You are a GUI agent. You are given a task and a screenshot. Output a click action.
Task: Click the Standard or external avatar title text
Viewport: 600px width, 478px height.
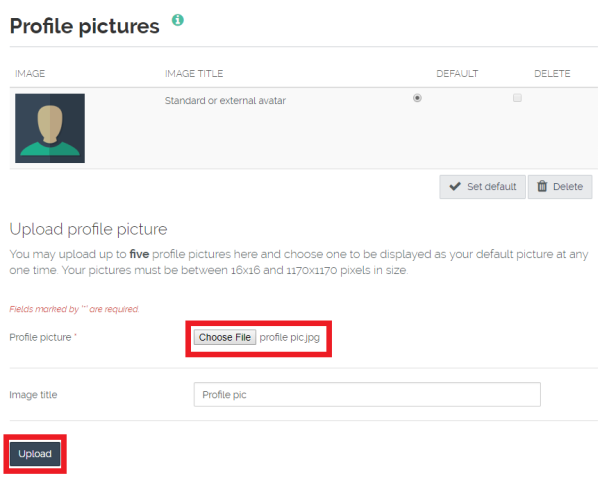pos(225,101)
